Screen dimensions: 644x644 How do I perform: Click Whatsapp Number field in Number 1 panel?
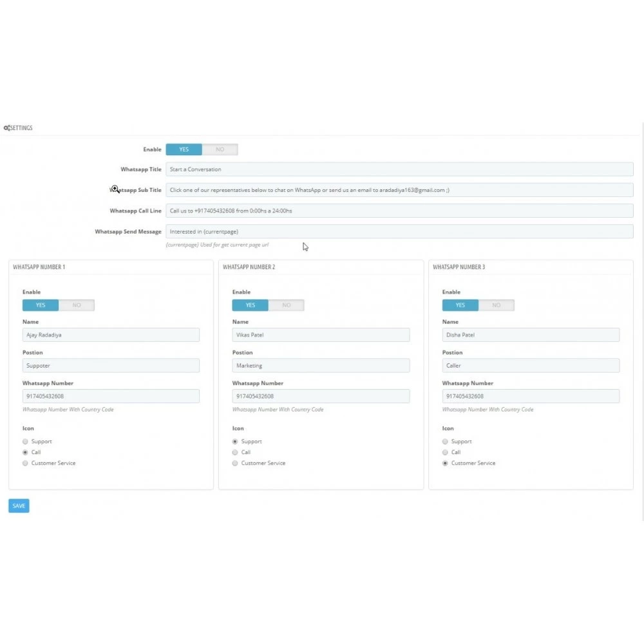coord(111,396)
